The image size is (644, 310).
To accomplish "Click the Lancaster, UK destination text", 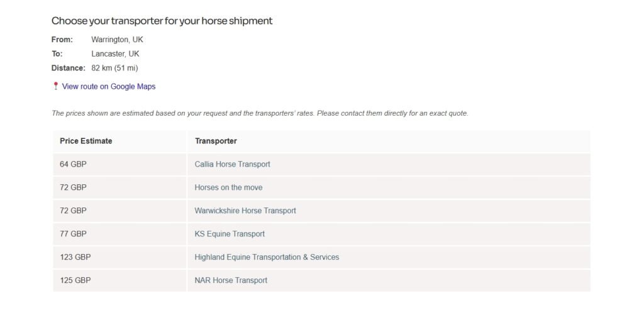I will (x=115, y=54).
